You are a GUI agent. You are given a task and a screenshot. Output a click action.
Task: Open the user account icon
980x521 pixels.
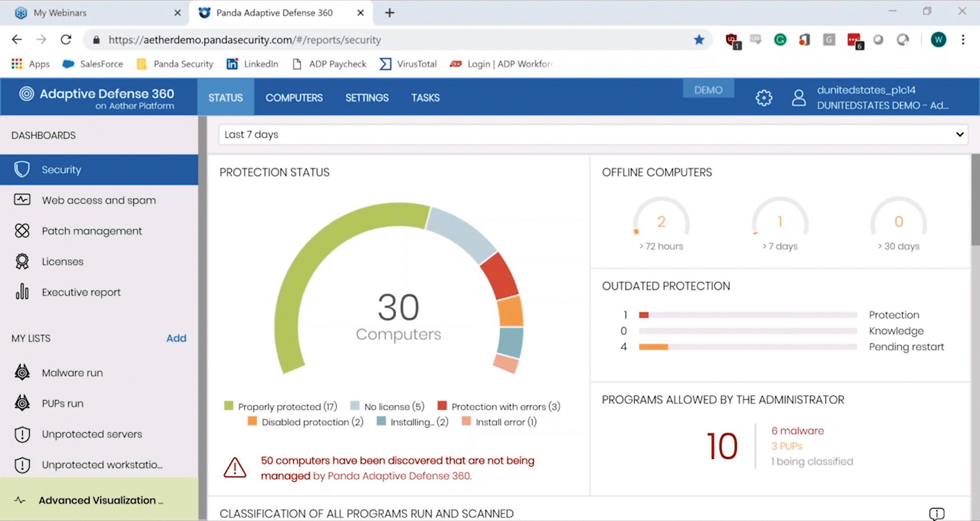799,98
